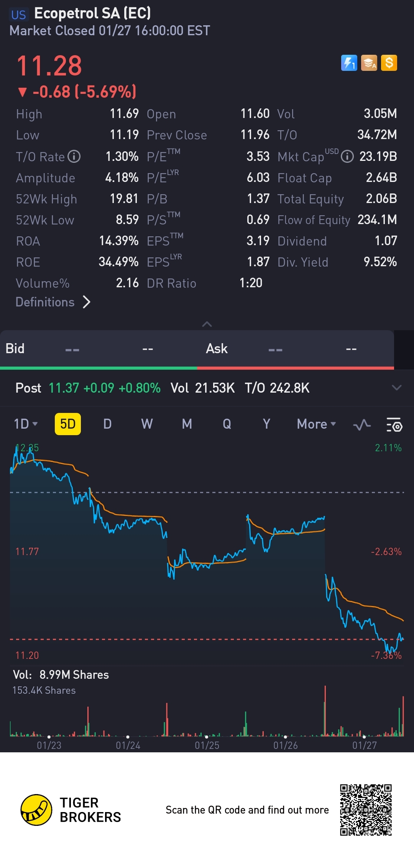414x868 pixels.
Task: Open the chart settings icon
Action: point(394,424)
